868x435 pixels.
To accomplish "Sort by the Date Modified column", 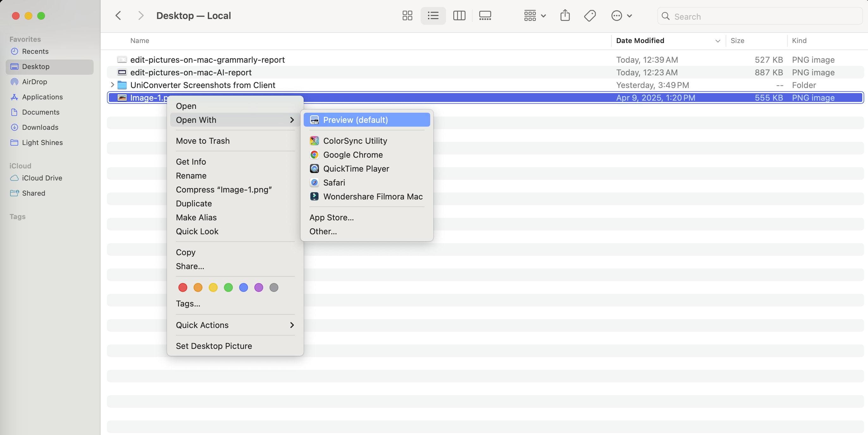I will pos(640,41).
